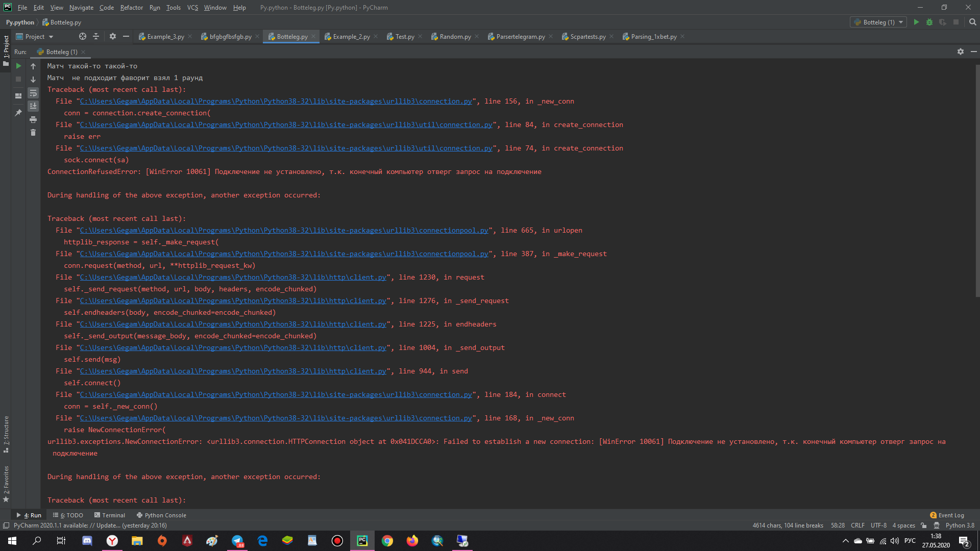Click Run with Coverage icon in main toolbar
The height and width of the screenshot is (551, 980).
[x=943, y=22]
